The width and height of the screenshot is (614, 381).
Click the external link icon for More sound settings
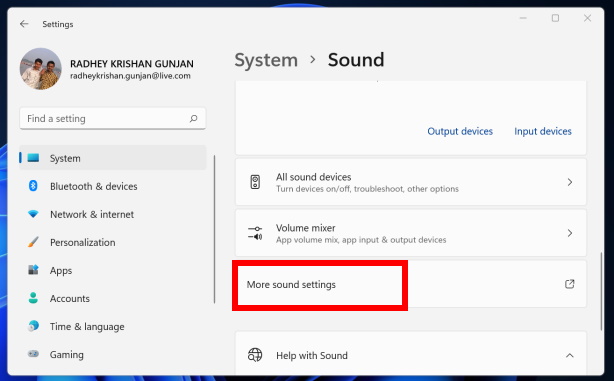(570, 284)
